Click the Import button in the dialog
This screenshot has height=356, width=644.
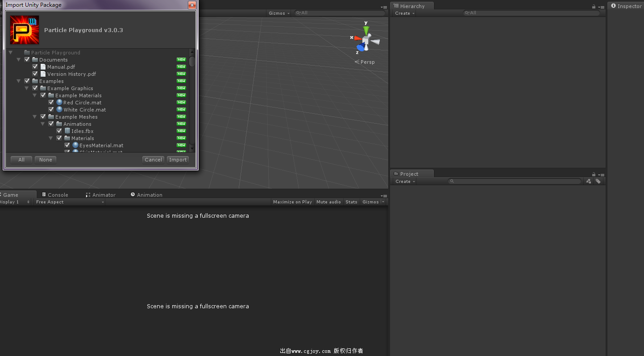point(178,160)
